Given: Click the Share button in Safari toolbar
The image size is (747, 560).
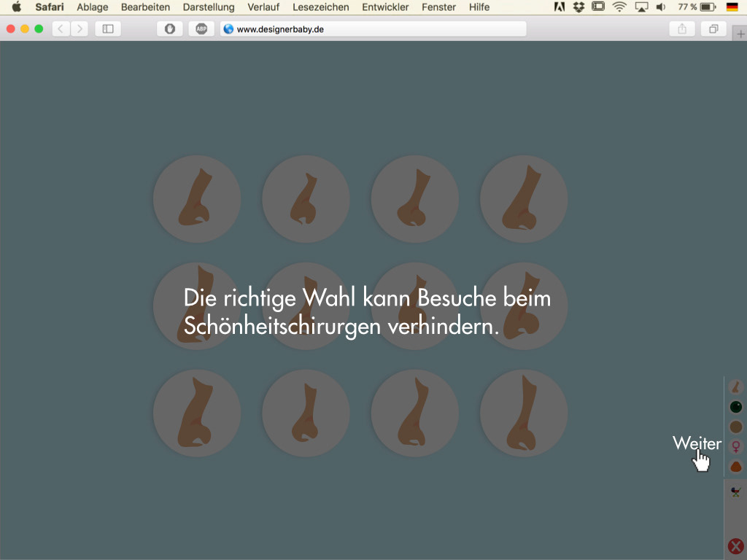Looking at the screenshot, I should 682,29.
